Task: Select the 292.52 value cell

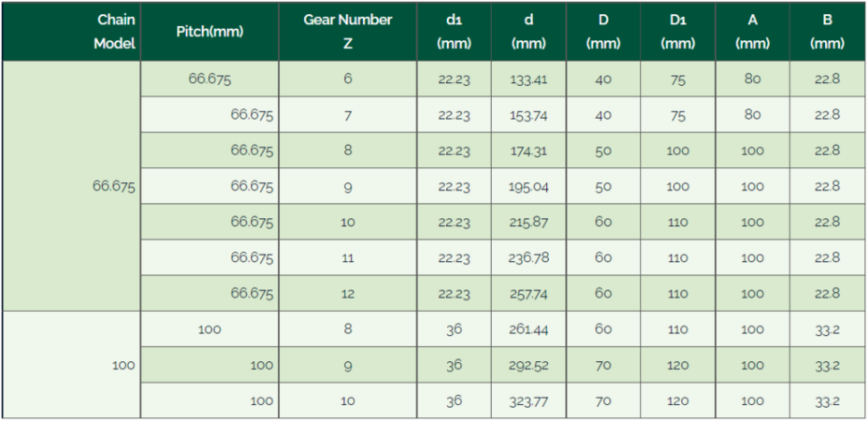Action: click(528, 365)
